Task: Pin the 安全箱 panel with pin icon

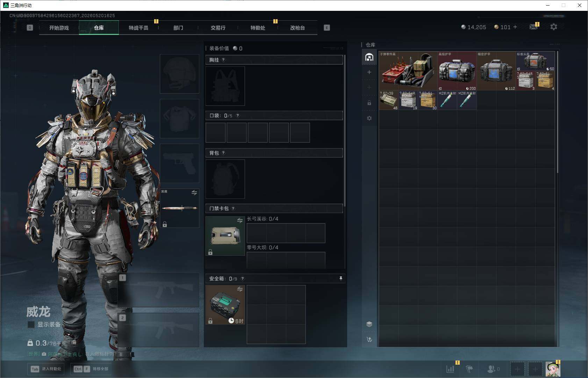Action: [341, 278]
